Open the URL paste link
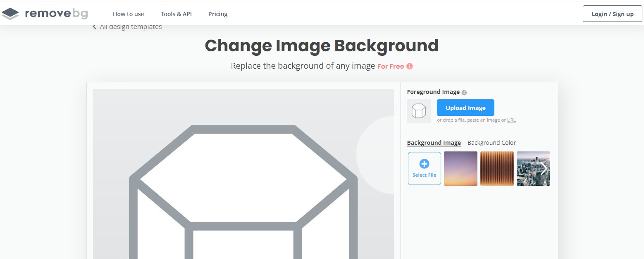Viewport: 644px width, 259px height. point(511,120)
